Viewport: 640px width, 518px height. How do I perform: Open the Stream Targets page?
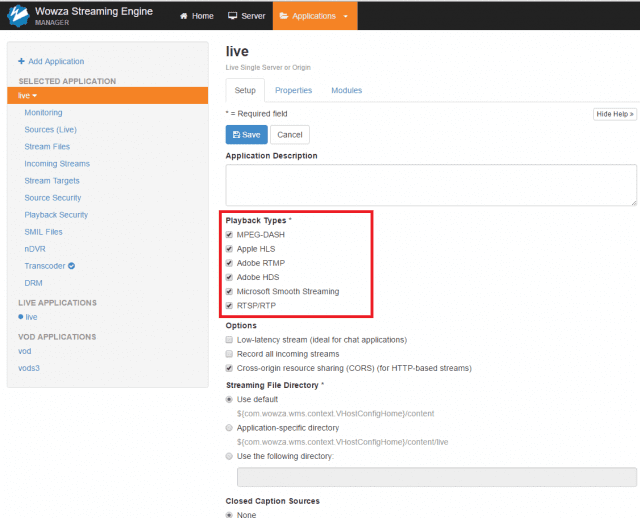52,181
